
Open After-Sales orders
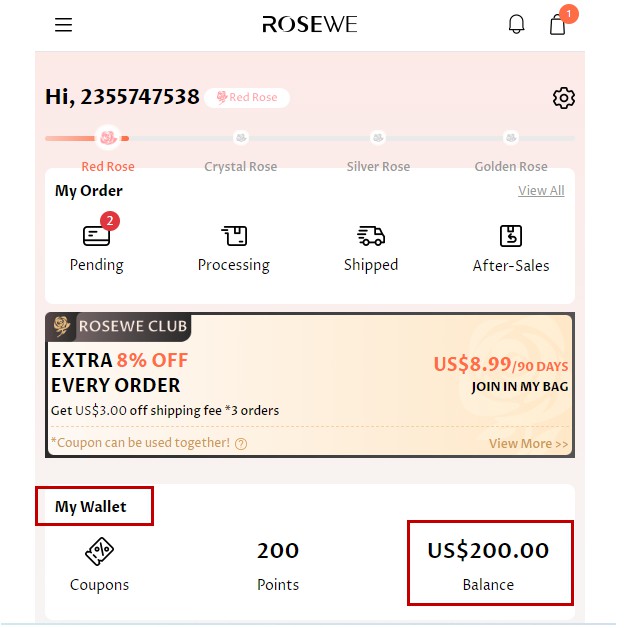[x=511, y=249]
